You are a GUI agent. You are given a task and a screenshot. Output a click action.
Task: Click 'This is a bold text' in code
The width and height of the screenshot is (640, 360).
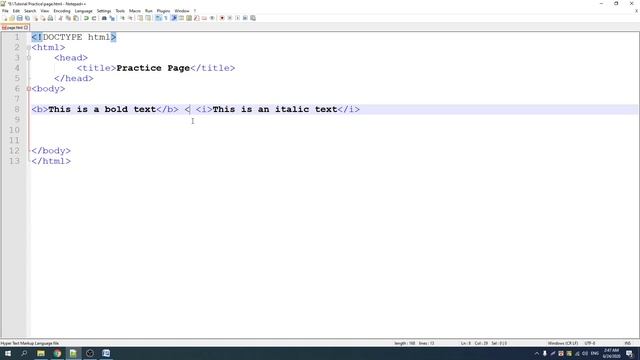tap(102, 109)
